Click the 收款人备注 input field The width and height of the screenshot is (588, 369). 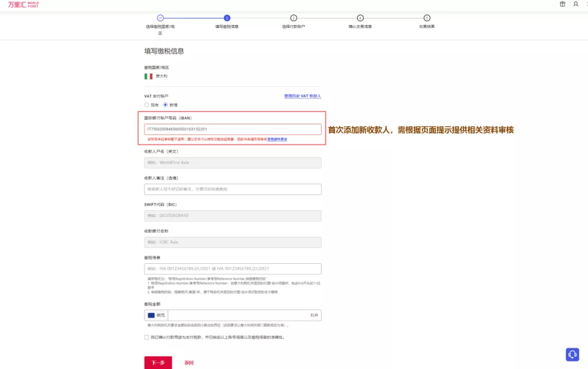232,189
